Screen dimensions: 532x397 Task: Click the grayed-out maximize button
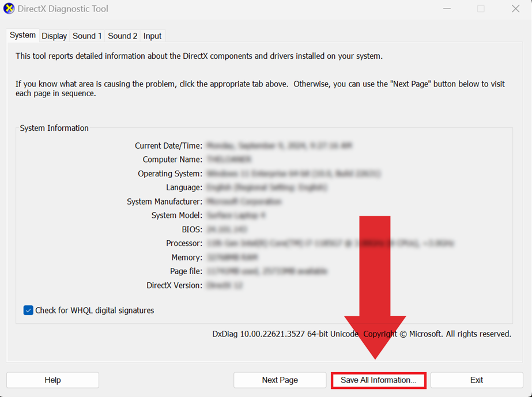point(481,9)
